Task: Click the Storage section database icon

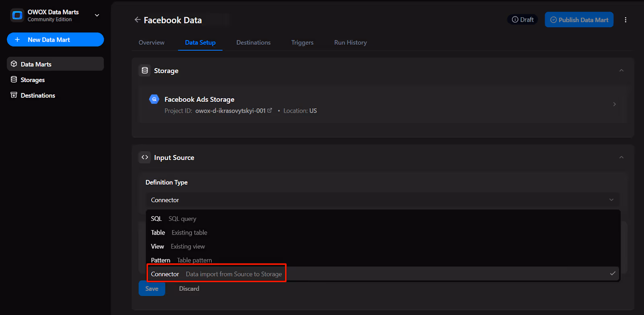Action: 145,70
